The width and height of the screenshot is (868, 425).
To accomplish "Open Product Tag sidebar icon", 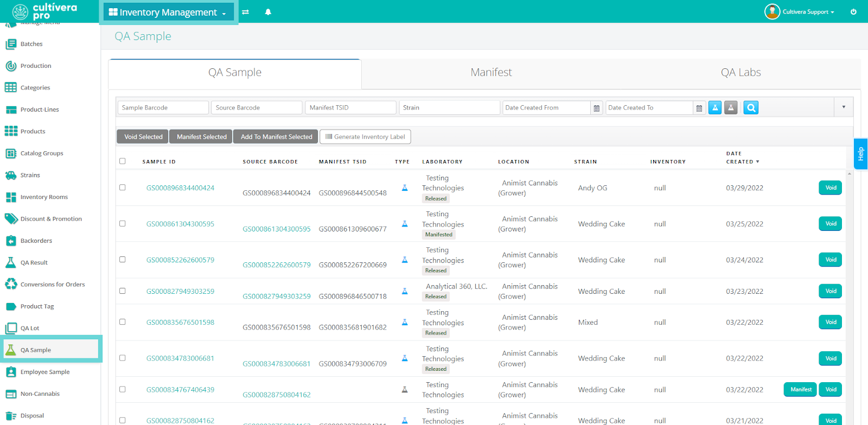I will point(11,306).
